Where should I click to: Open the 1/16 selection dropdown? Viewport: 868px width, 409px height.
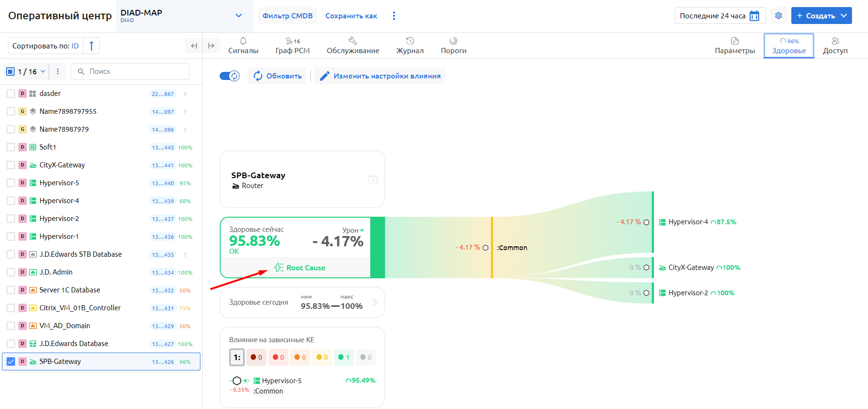(43, 71)
